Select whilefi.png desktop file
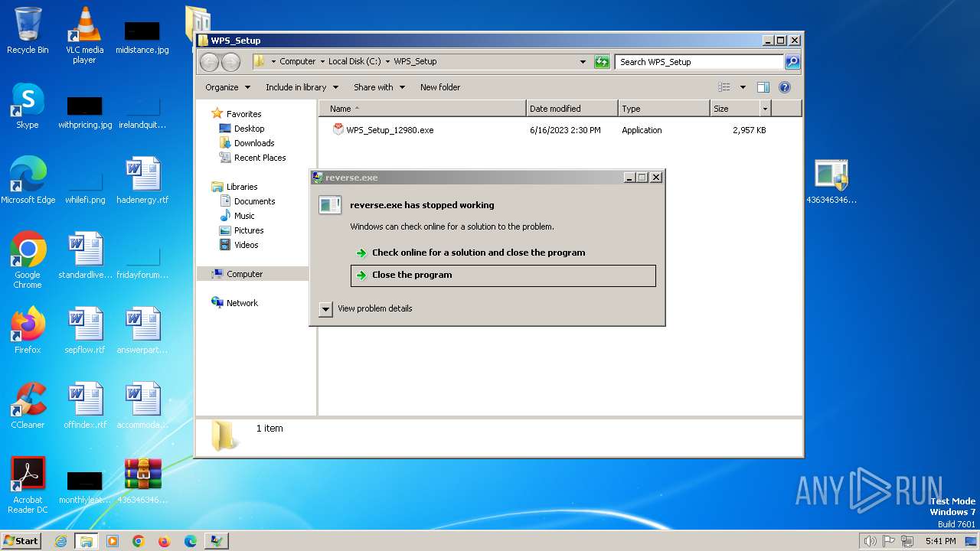 pyautogui.click(x=85, y=187)
